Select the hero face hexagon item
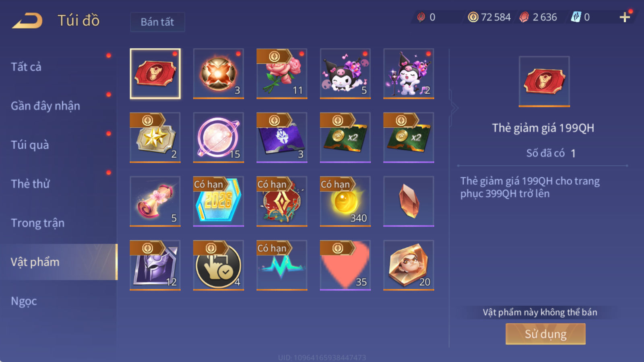 point(409,265)
